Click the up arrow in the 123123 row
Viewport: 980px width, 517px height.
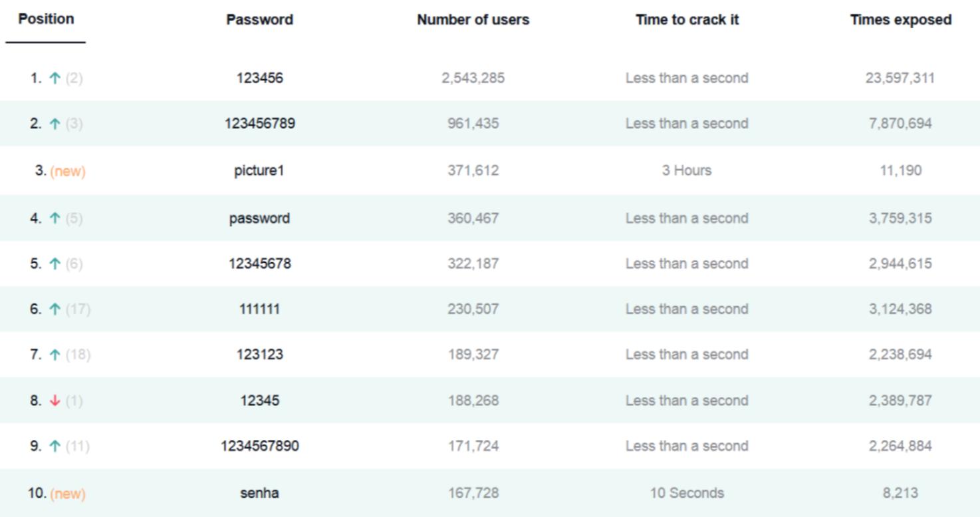pos(55,355)
